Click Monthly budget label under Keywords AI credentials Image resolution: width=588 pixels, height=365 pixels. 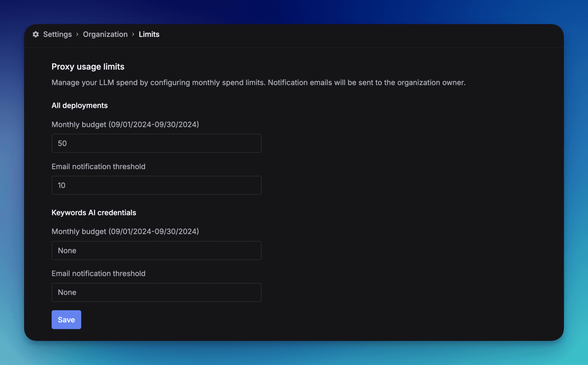(x=125, y=231)
